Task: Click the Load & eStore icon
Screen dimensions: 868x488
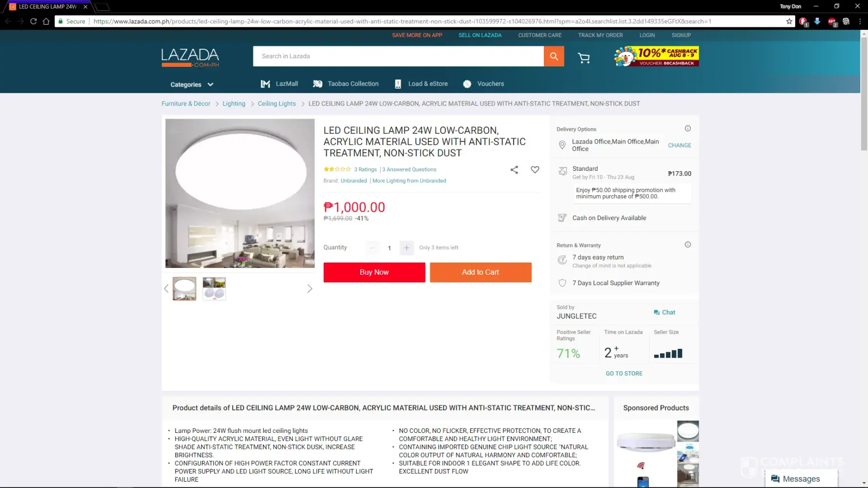Action: 398,84
